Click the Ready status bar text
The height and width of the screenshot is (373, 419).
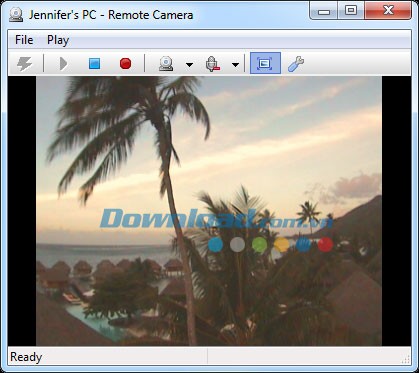coord(26,357)
